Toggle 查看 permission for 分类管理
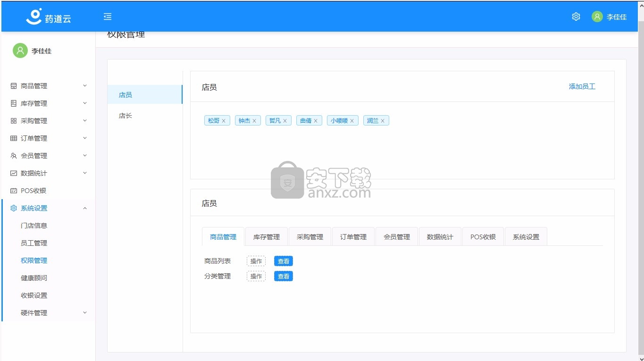This screenshot has width=644, height=361. point(284,276)
